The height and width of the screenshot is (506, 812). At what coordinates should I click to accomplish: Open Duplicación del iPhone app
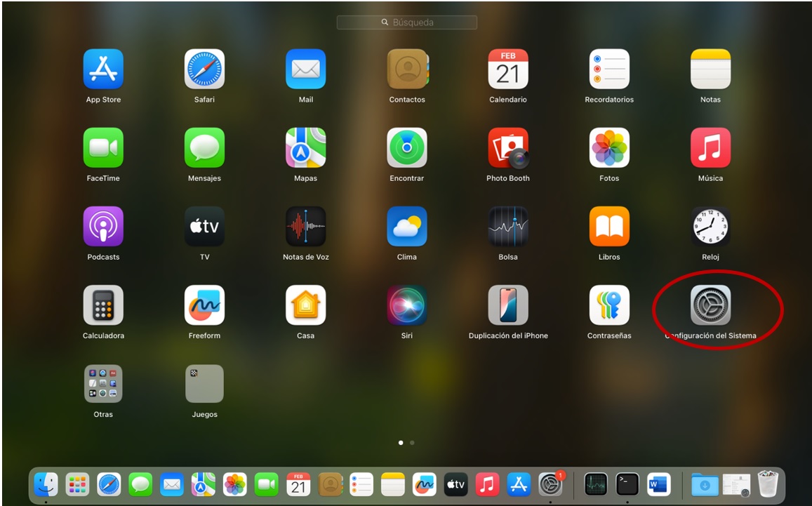click(x=508, y=305)
